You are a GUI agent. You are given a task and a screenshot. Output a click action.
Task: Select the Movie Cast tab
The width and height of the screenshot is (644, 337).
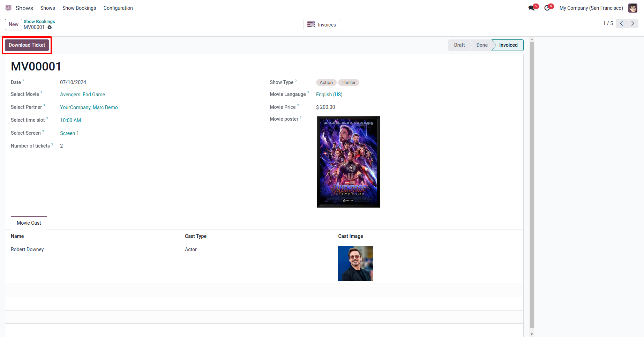(29, 223)
